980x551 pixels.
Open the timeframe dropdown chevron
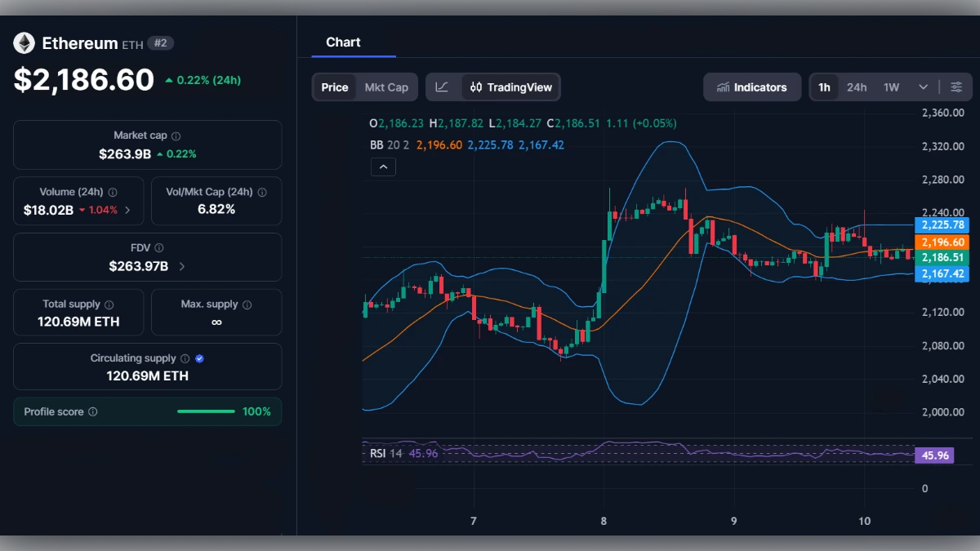(924, 87)
